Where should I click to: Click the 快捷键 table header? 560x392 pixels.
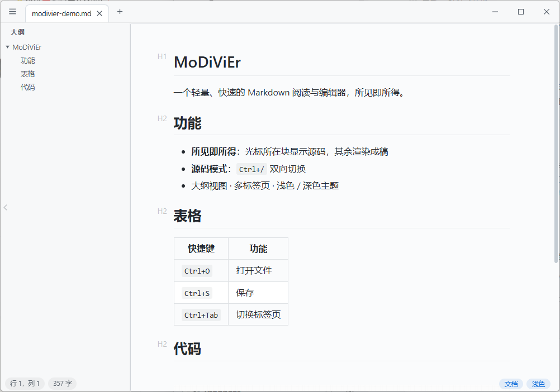pos(201,248)
